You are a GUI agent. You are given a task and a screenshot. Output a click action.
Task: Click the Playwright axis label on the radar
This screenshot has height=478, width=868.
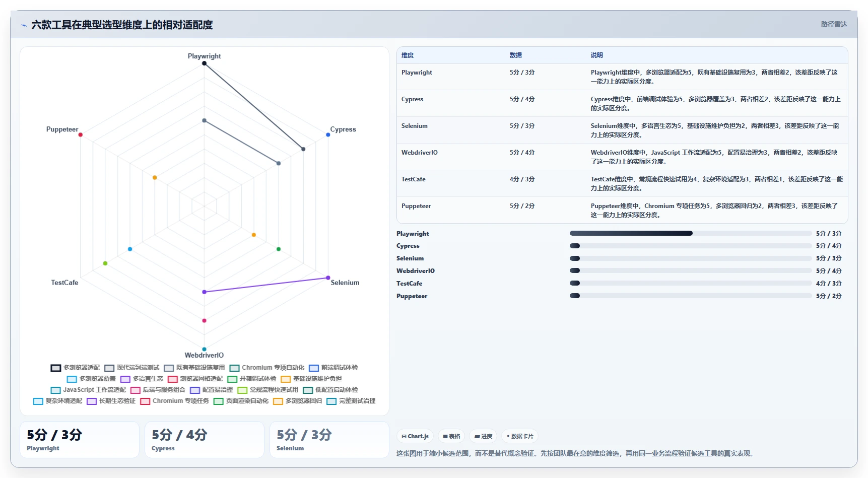coord(204,56)
